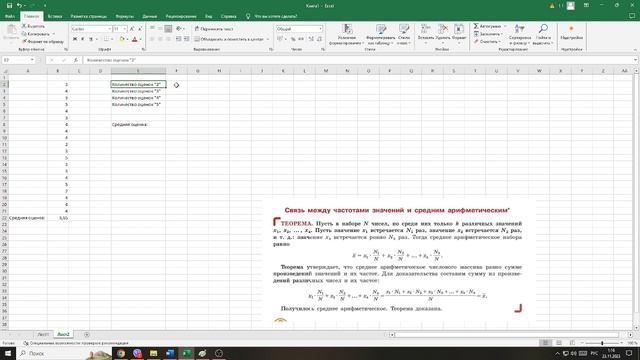The width and height of the screenshot is (640, 360).
Task: Click into the formula bar text
Action: tap(358, 60)
